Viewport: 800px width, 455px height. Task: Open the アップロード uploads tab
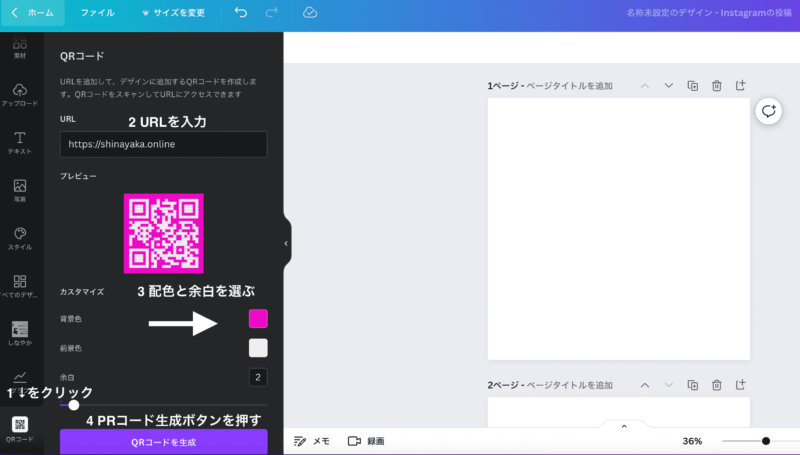(20, 95)
